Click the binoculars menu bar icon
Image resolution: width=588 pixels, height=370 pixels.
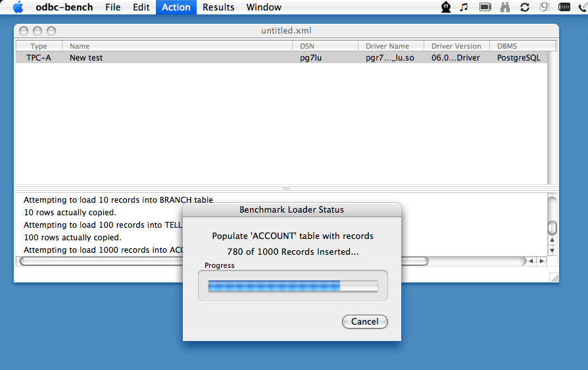pyautogui.click(x=505, y=7)
